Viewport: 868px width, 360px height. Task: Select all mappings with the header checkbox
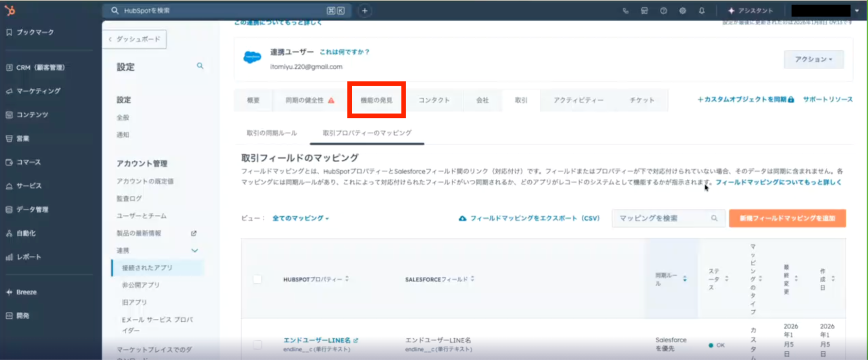[257, 279]
